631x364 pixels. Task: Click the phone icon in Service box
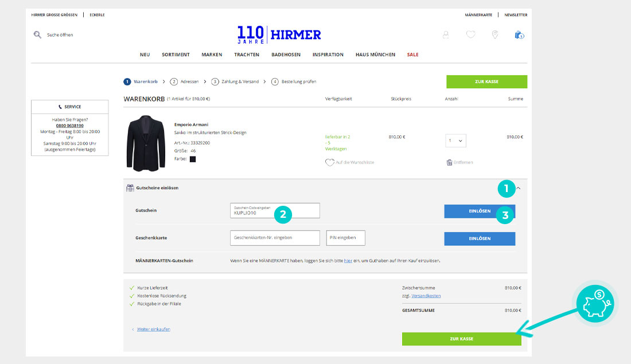pos(60,107)
